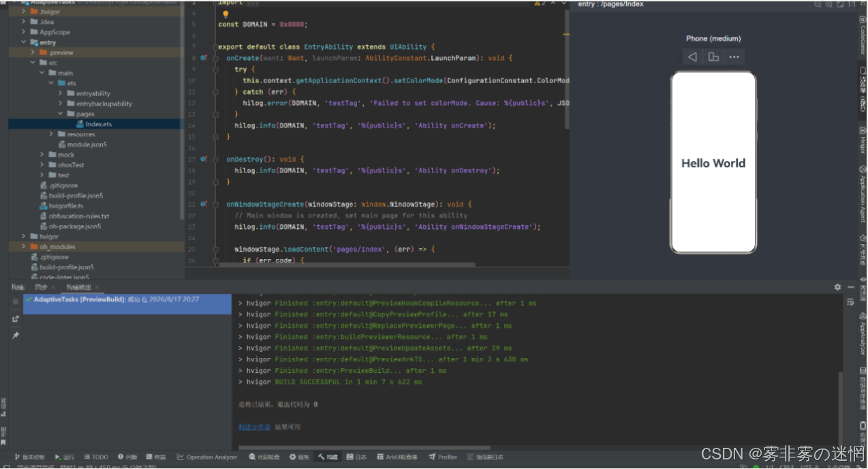This screenshot has width=868, height=469.
Task: Expand the .idea folder
Action: [x=25, y=22]
